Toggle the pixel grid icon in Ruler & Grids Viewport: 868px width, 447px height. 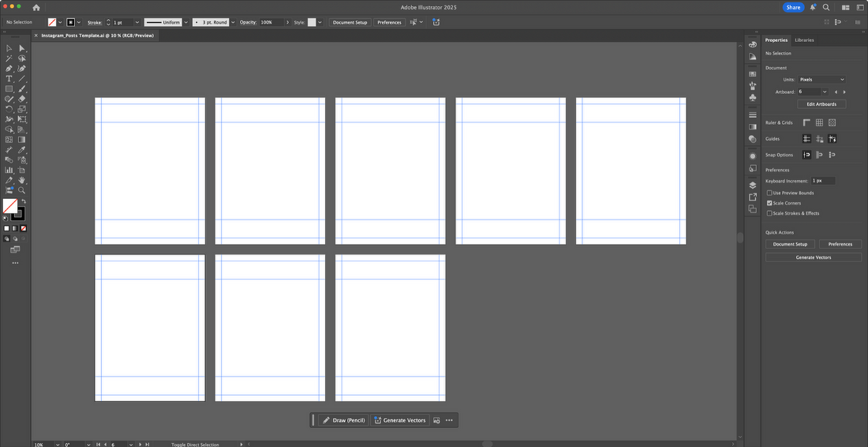click(x=832, y=123)
